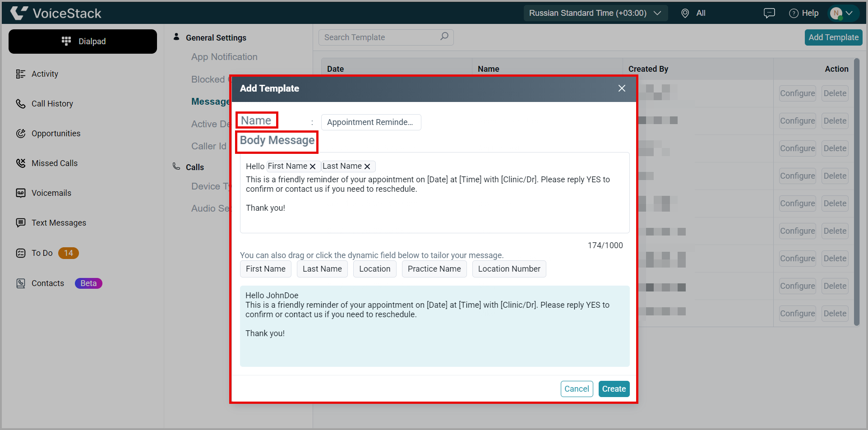Click the General Settings person icon
The width and height of the screenshot is (868, 430).
[176, 37]
